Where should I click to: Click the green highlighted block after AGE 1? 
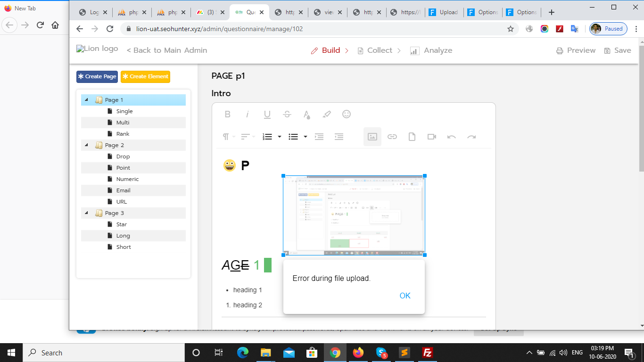[268, 265]
